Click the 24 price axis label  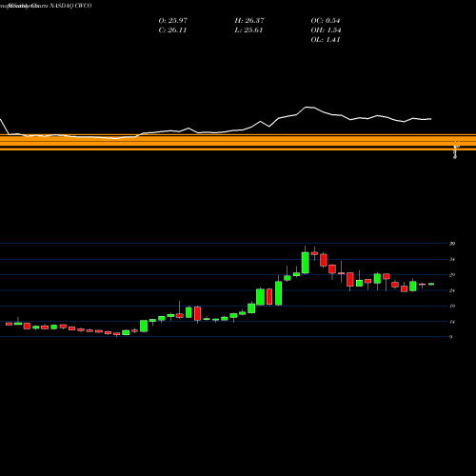point(452,290)
